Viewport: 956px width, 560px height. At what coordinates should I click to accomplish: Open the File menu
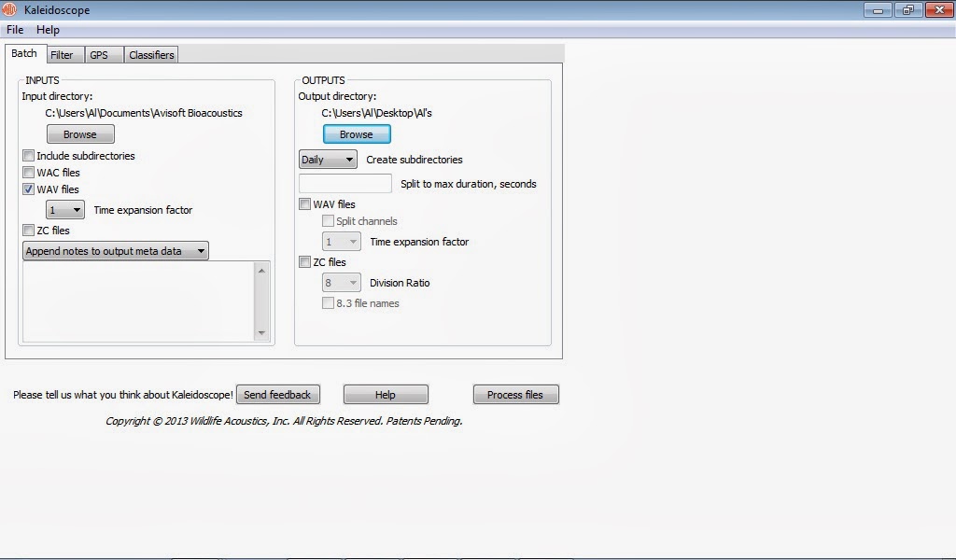coord(14,29)
